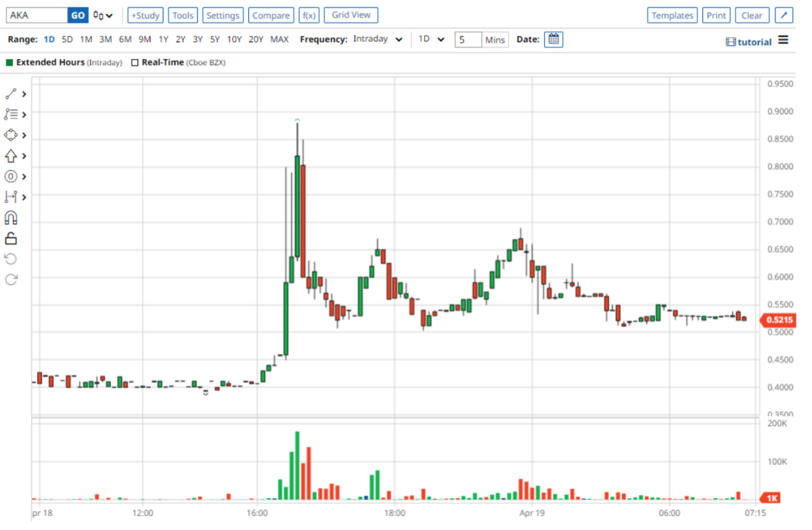Select the price measure tool
The image size is (812, 530).
pos(11,197)
